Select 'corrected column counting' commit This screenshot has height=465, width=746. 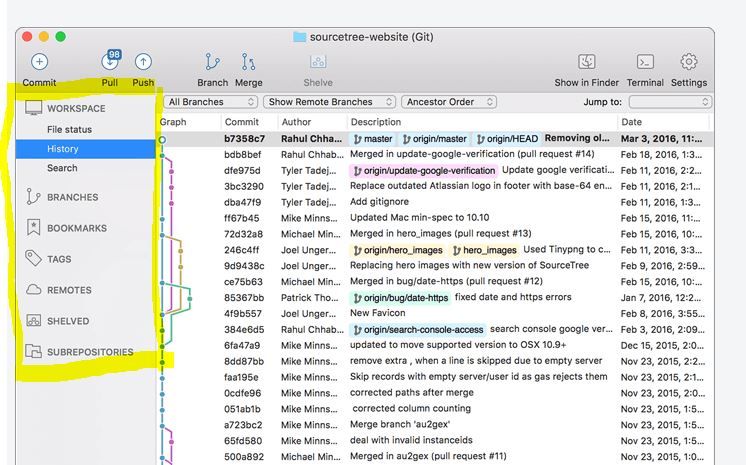[434, 409]
